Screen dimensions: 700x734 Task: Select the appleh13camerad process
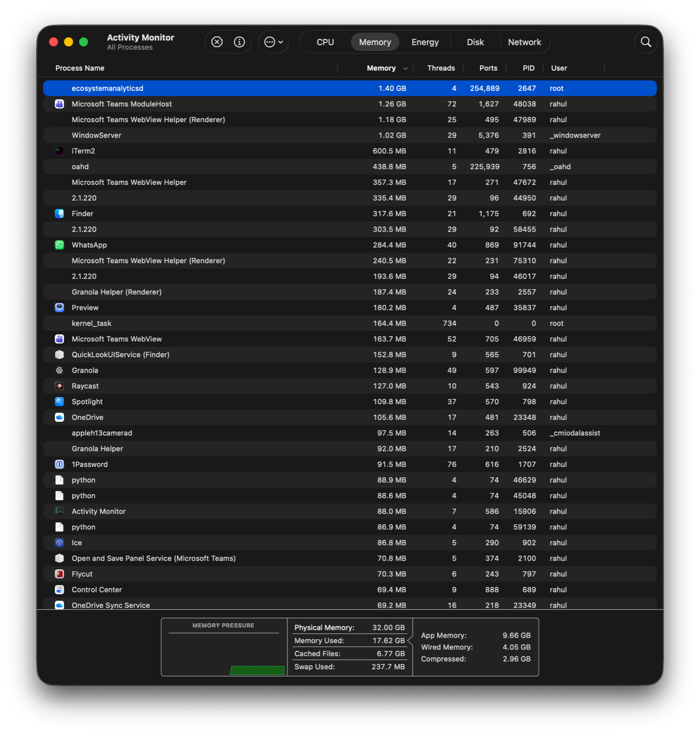[x=349, y=433]
